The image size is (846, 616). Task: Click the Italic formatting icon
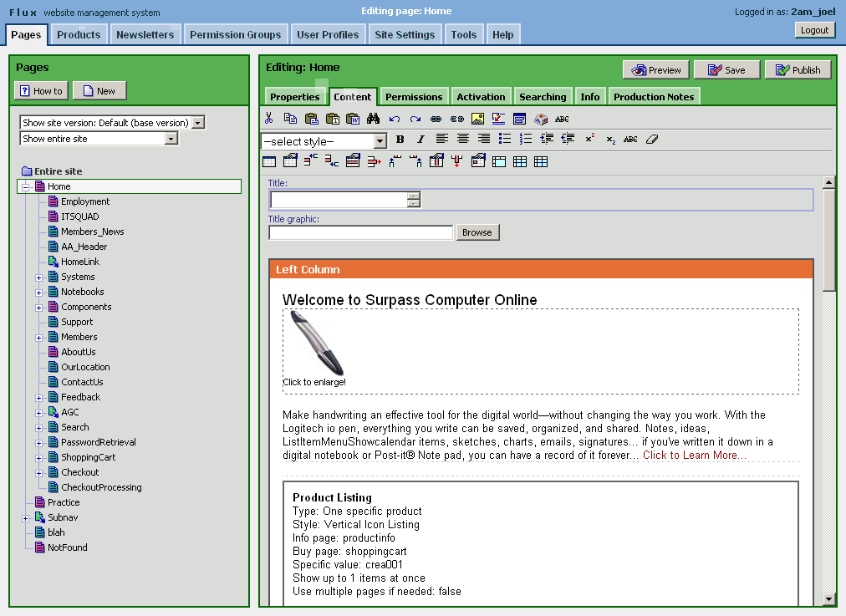(420, 140)
